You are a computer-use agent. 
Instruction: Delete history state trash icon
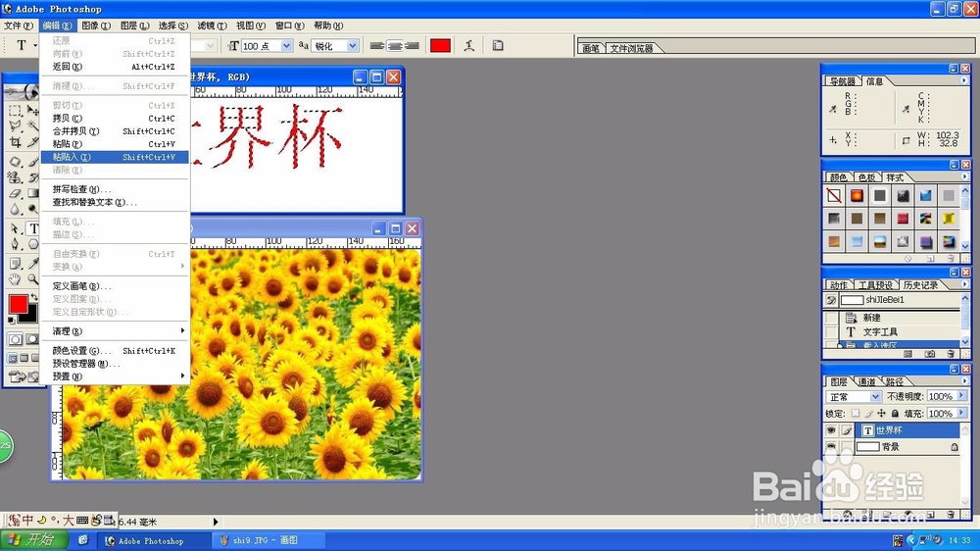click(x=951, y=354)
